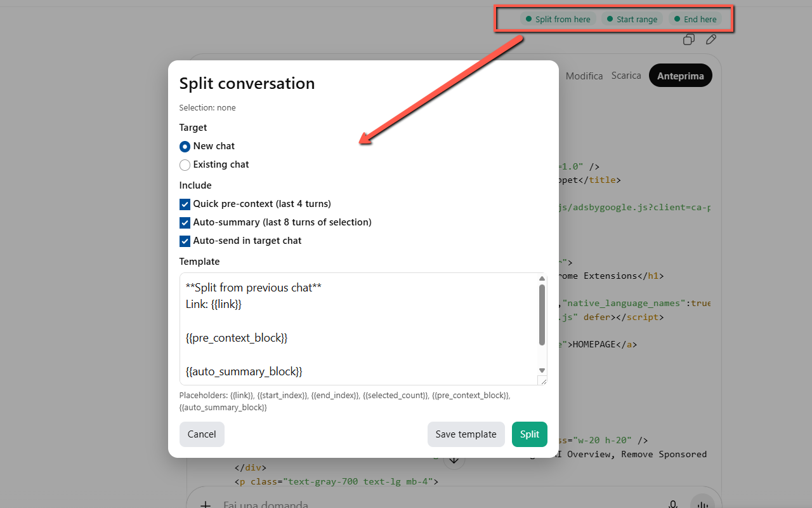Click the template scrollbar up arrow

pyautogui.click(x=542, y=278)
